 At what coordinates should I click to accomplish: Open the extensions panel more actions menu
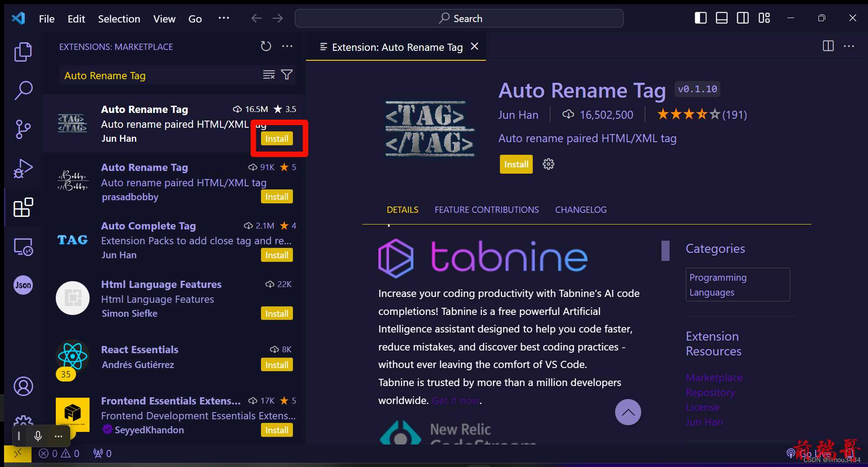(x=287, y=46)
